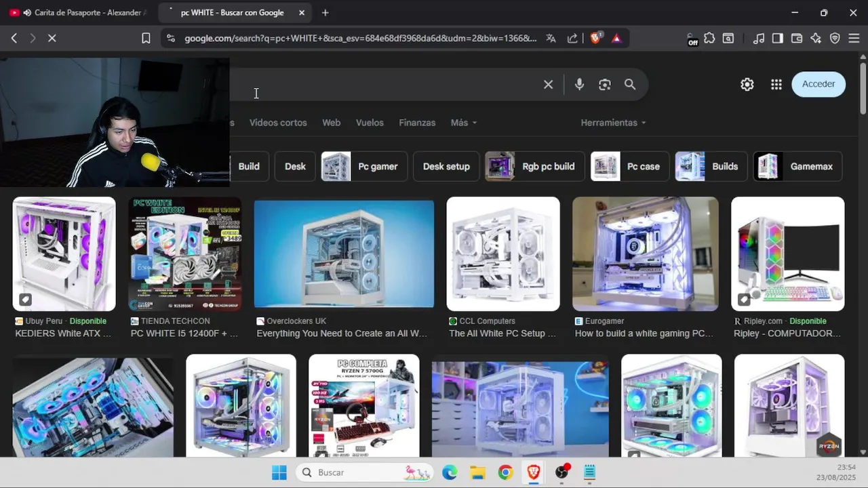The width and height of the screenshot is (868, 488).
Task: Go back to the previous browser page
Action: [14, 39]
